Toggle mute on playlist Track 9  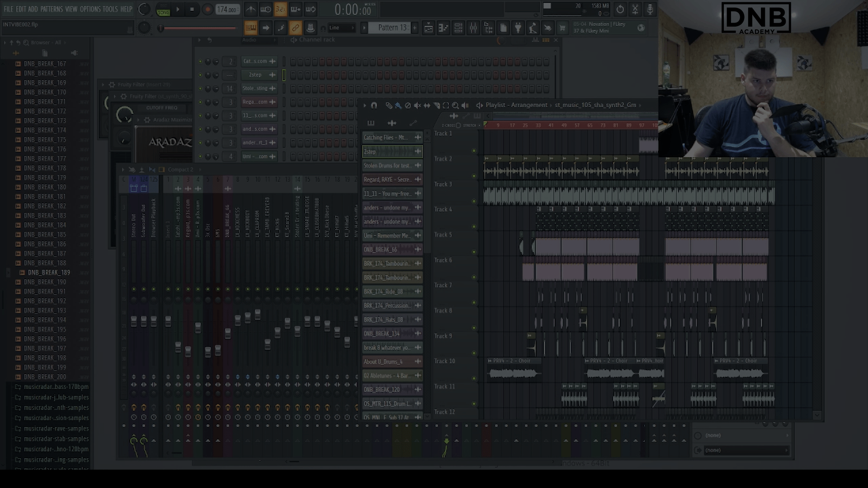(x=474, y=353)
